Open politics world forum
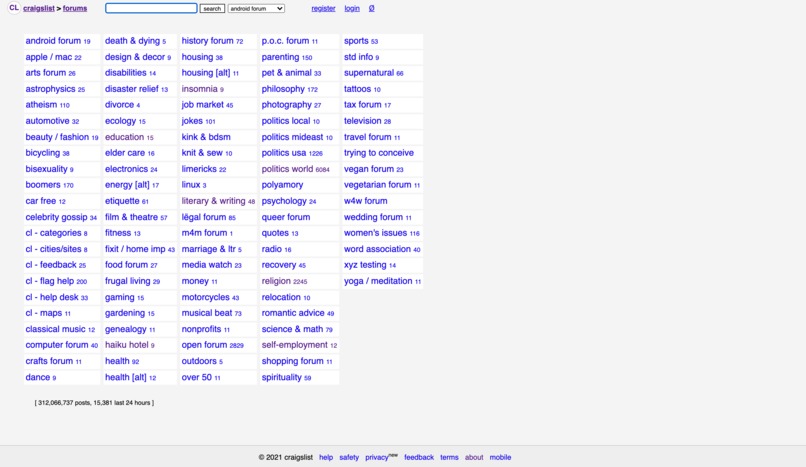 [287, 169]
